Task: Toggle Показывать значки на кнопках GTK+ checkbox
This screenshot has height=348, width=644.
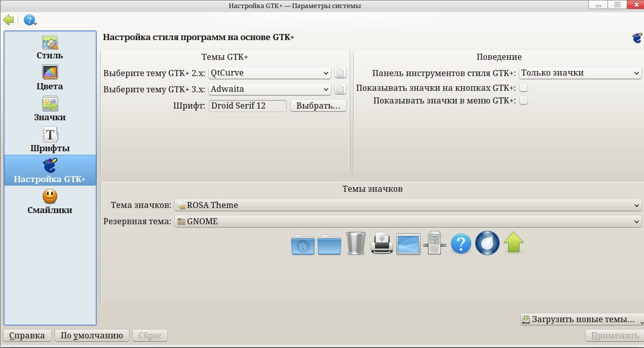Action: [524, 88]
